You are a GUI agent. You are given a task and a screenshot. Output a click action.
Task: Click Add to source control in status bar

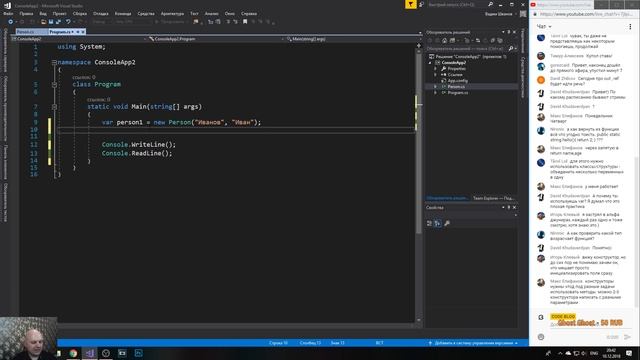pos(473,343)
